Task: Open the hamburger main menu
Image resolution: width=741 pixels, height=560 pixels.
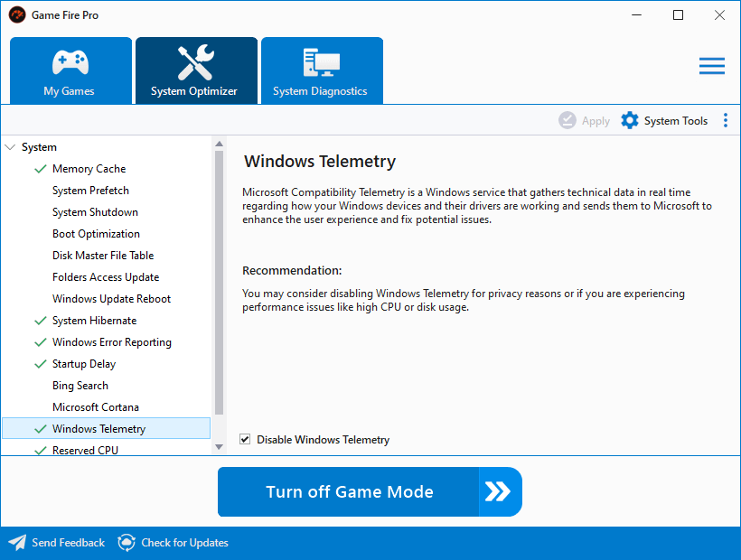Action: [711, 66]
